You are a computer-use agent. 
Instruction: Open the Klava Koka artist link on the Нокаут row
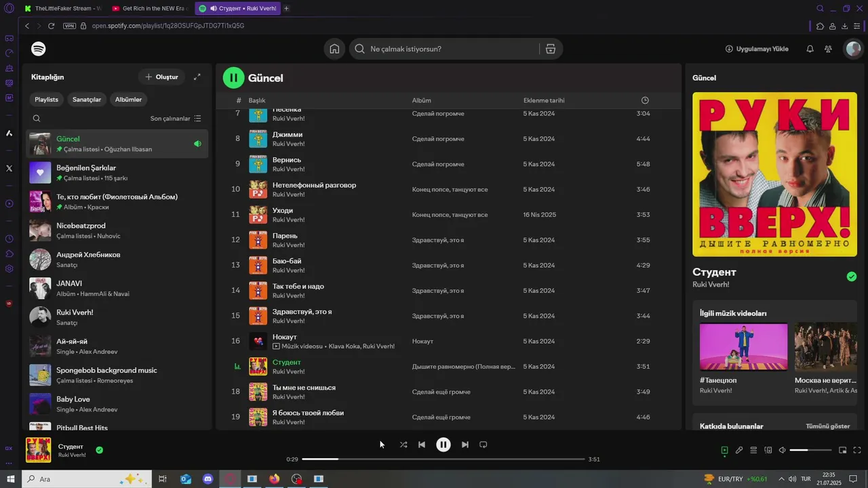[x=344, y=346]
